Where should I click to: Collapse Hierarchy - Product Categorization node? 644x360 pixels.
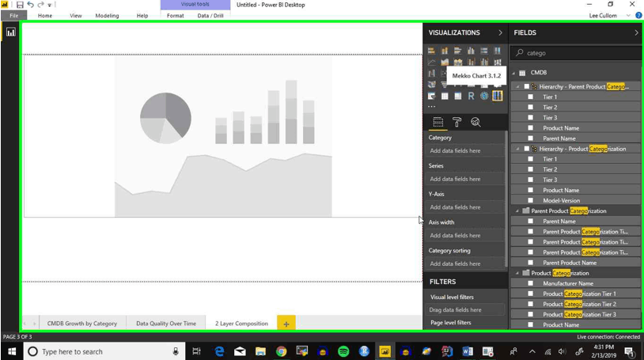(517, 149)
